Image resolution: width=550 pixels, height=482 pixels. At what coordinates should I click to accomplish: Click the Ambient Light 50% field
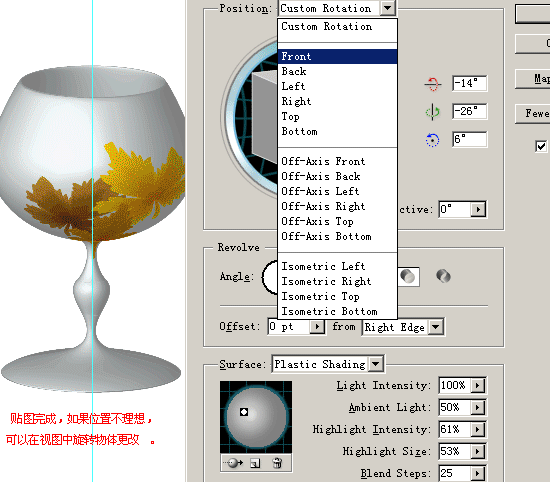(x=455, y=407)
